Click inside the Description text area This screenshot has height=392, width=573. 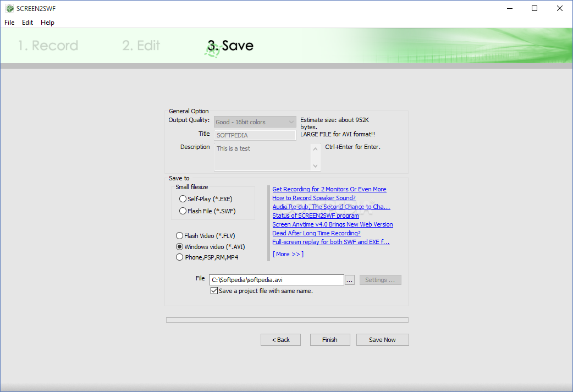[262, 157]
